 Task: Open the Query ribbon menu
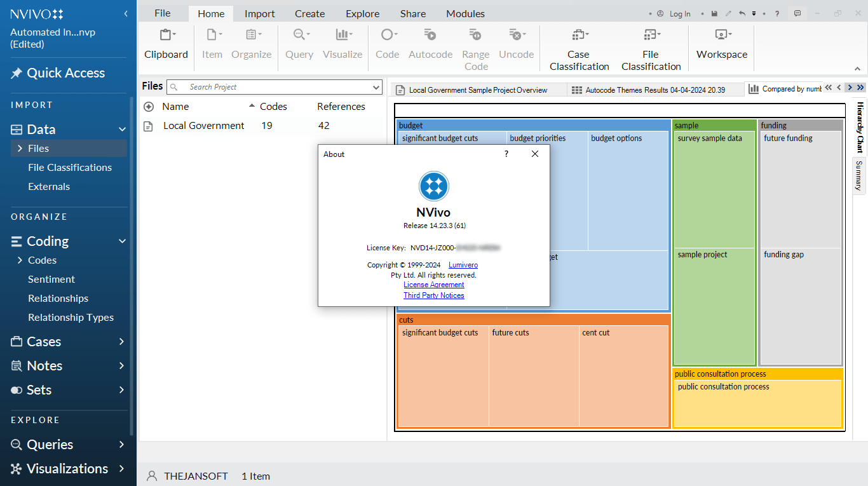click(299, 44)
